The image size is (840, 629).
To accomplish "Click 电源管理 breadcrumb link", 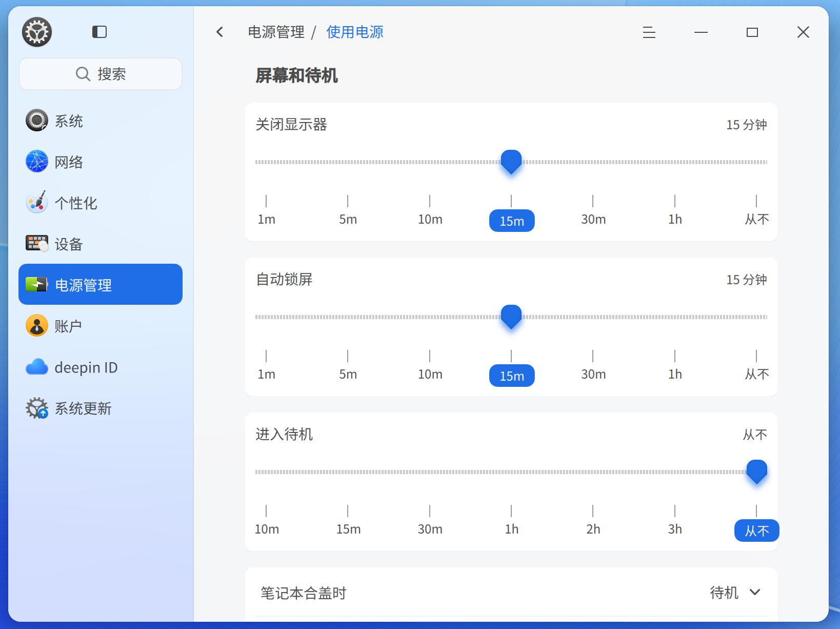I will [x=276, y=32].
